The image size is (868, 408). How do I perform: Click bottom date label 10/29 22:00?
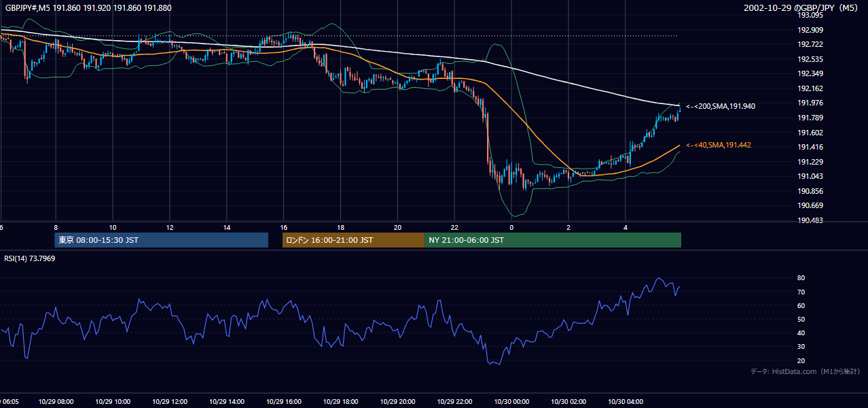(454, 401)
